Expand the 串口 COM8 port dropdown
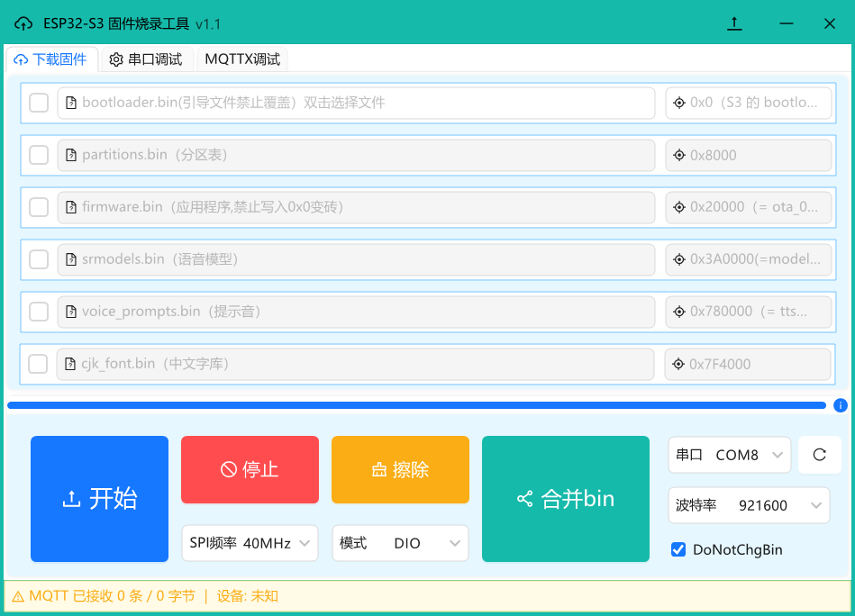Screen dimensions: 855x616 click(730, 455)
